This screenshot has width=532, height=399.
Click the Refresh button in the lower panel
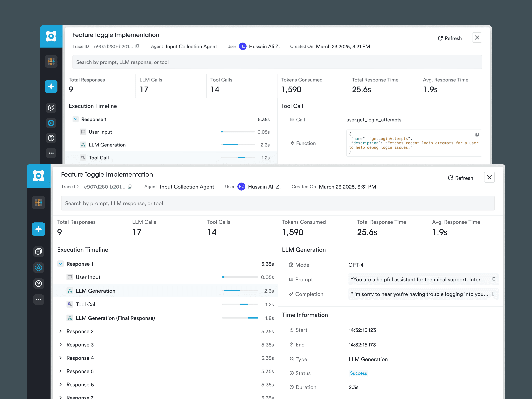[x=460, y=178]
